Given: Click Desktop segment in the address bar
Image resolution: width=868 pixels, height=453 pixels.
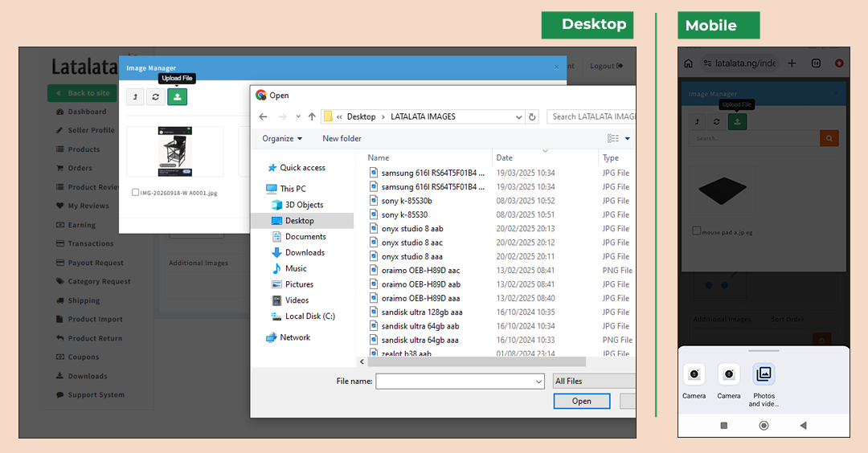Looking at the screenshot, I should click(361, 116).
